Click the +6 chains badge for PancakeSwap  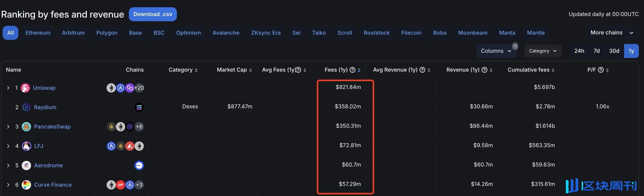click(139, 127)
